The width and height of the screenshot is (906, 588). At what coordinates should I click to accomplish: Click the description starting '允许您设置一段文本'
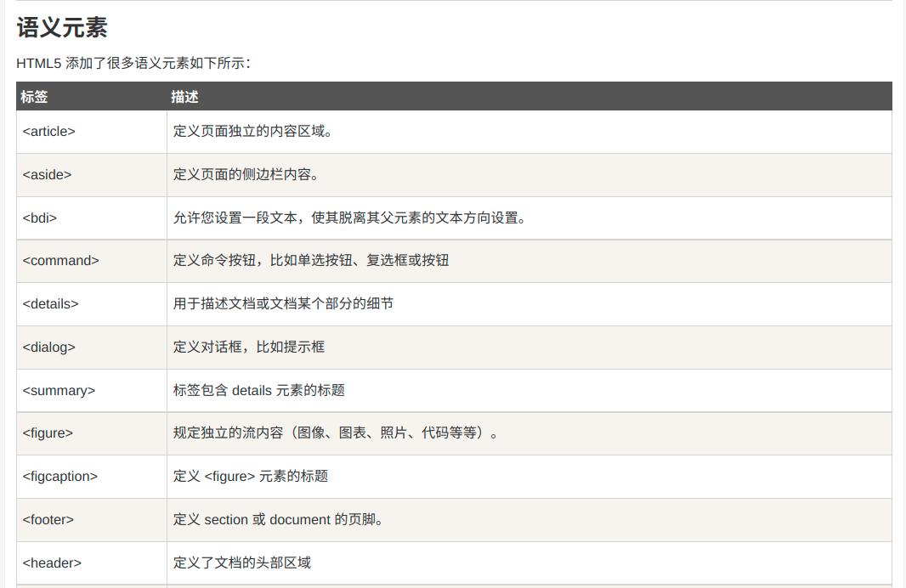coord(349,218)
